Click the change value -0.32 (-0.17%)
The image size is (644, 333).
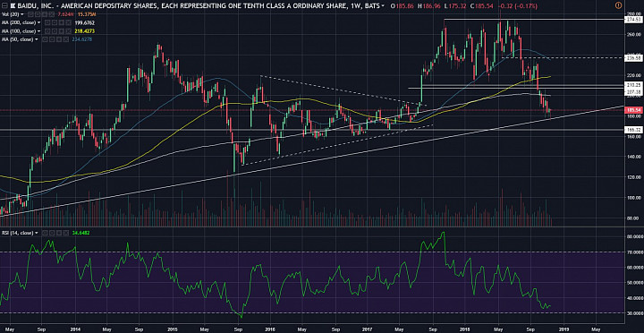[518, 5]
